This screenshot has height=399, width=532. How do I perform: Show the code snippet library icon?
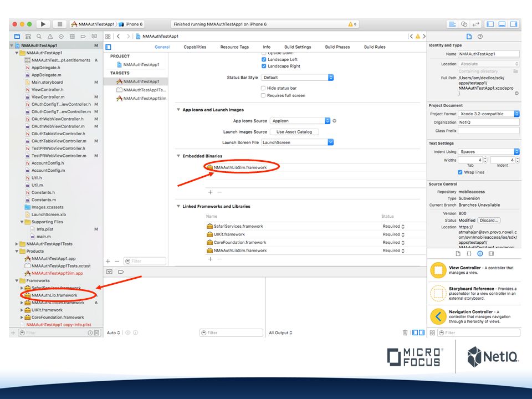pyautogui.click(x=469, y=253)
